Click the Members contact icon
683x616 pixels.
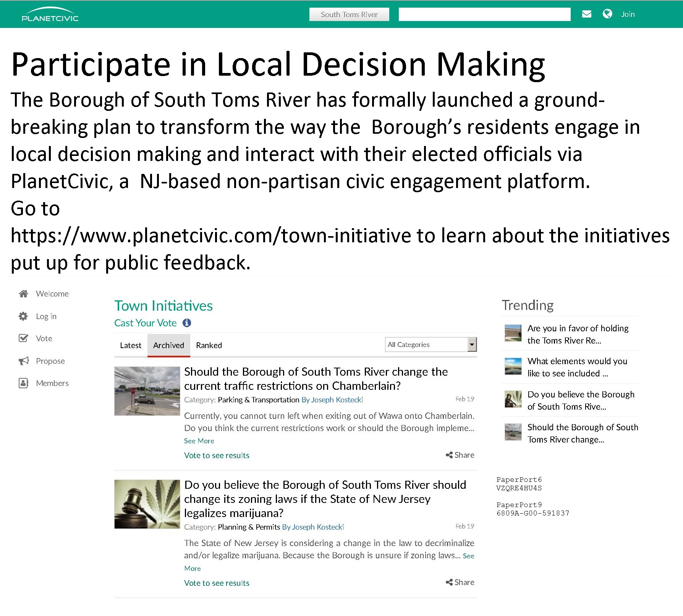click(x=23, y=383)
